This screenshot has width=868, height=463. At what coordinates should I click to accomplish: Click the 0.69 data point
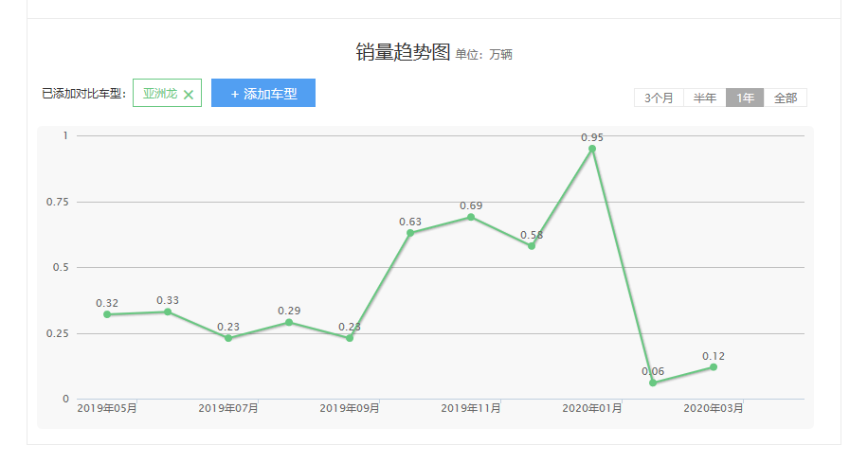[x=471, y=217]
